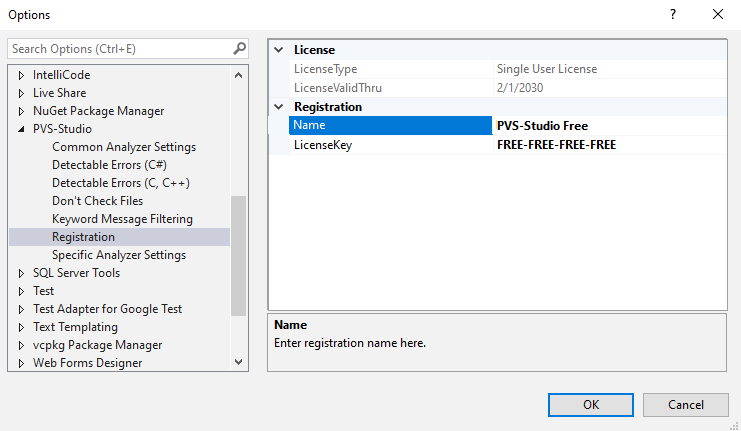The height and width of the screenshot is (431, 741).
Task: Select Keyword Message Filtering item
Action: click(122, 219)
